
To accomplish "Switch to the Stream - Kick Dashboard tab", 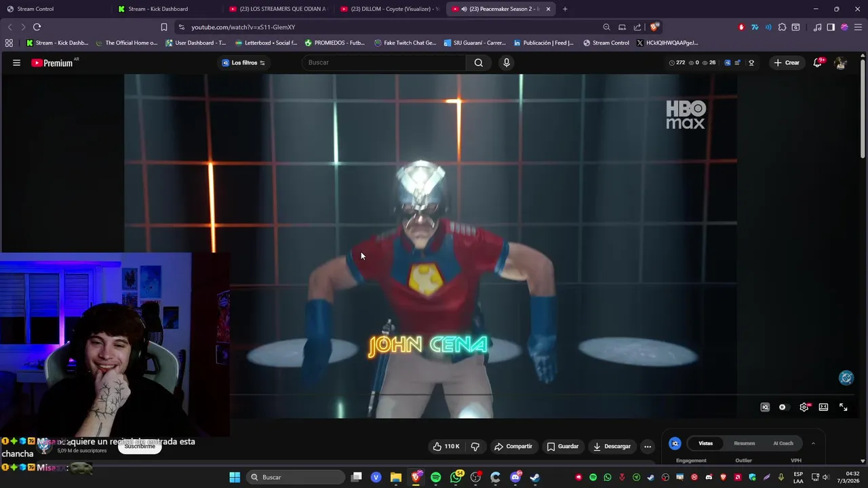I will coord(167,9).
